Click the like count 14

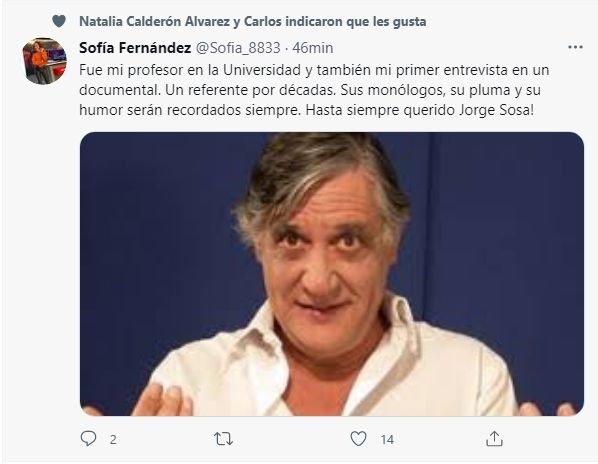[387, 440]
